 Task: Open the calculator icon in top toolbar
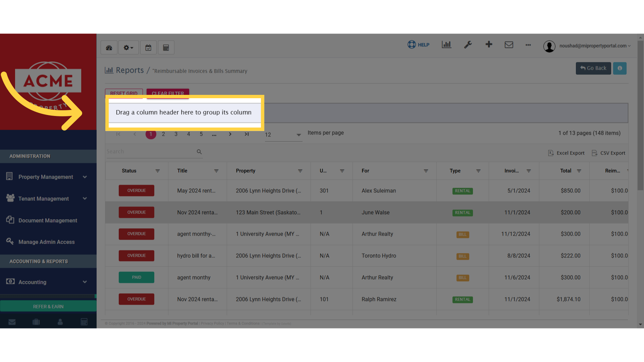(x=166, y=47)
